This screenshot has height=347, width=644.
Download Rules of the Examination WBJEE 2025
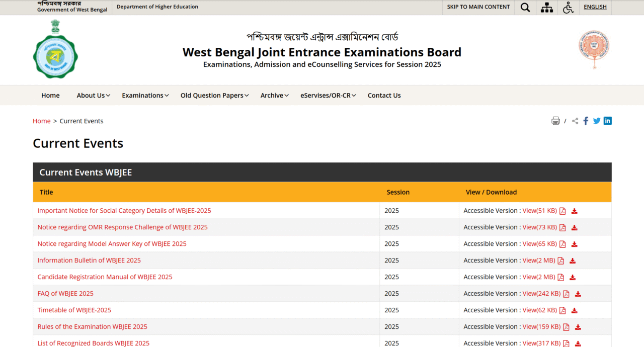(578, 327)
